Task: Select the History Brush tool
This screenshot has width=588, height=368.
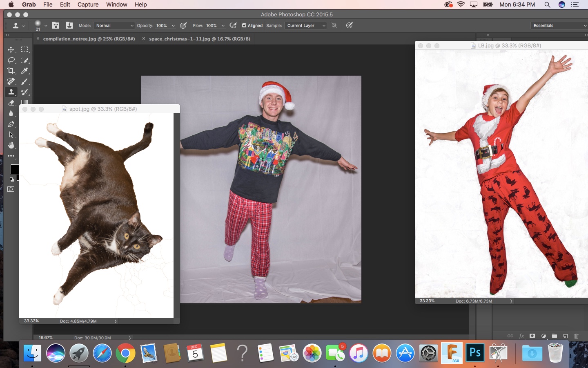Action: pyautogui.click(x=24, y=92)
